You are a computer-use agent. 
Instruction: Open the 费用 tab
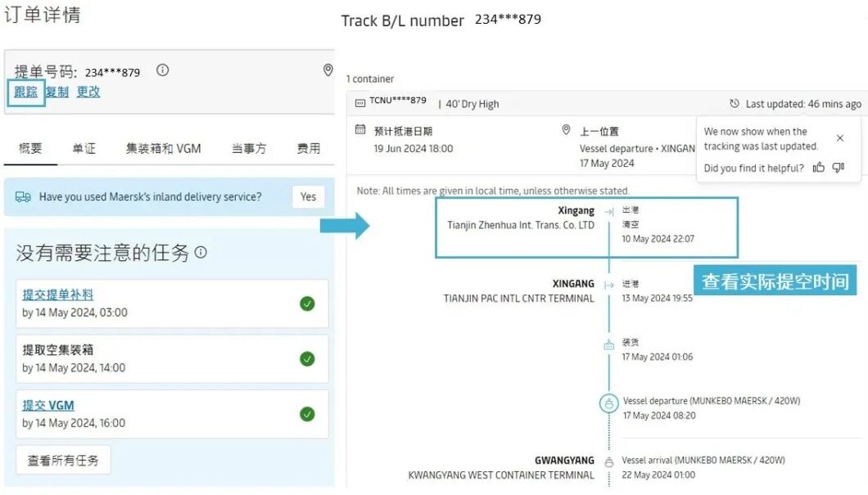coord(309,148)
